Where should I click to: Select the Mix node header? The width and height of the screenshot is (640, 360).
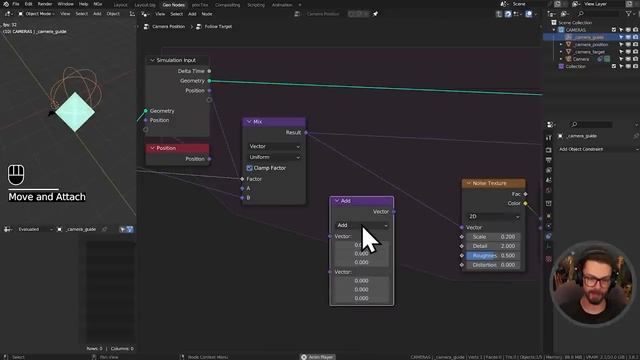coord(274,122)
